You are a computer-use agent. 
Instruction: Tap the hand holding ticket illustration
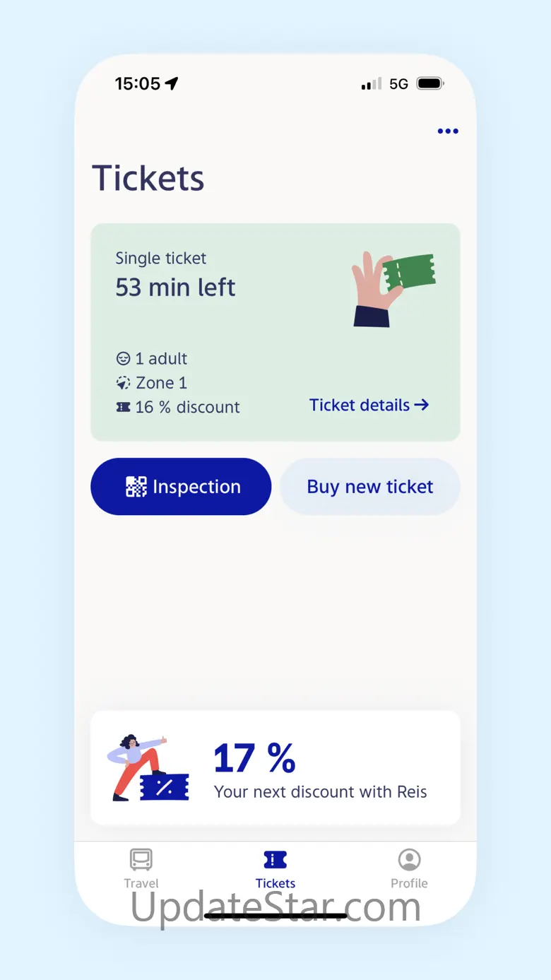[392, 288]
